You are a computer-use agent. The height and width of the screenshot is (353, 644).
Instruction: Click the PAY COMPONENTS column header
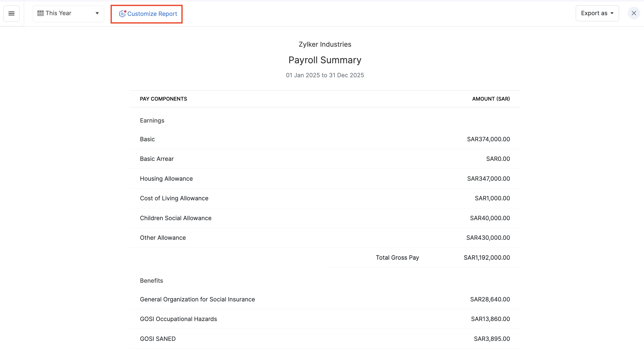click(x=163, y=99)
